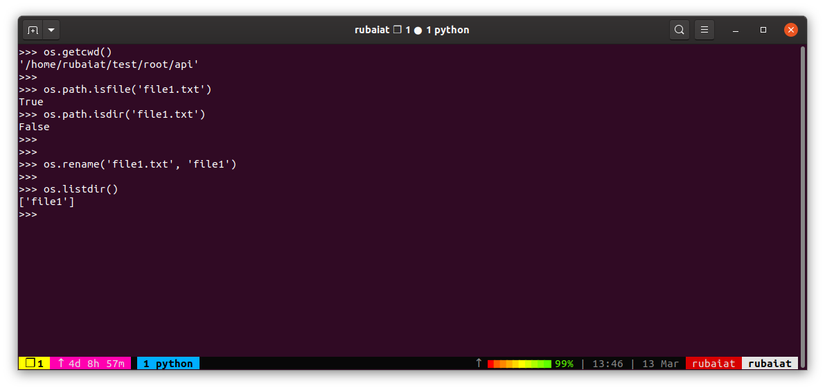This screenshot has width=825, height=390.
Task: Open the terminal search
Action: click(679, 30)
